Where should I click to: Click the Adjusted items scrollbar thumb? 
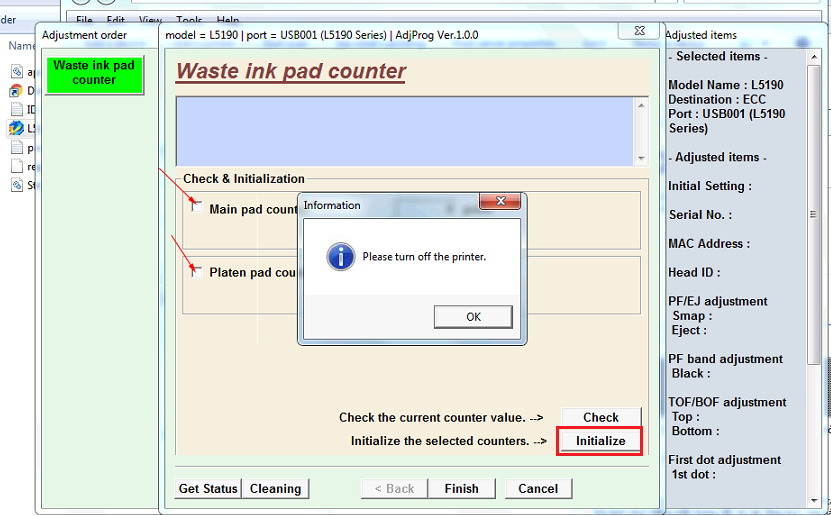pyautogui.click(x=814, y=214)
